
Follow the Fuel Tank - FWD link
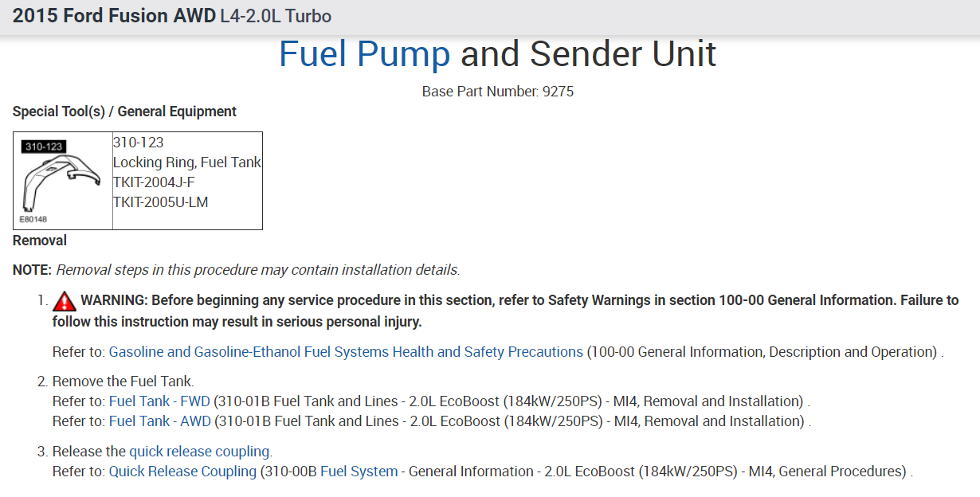[x=159, y=401]
